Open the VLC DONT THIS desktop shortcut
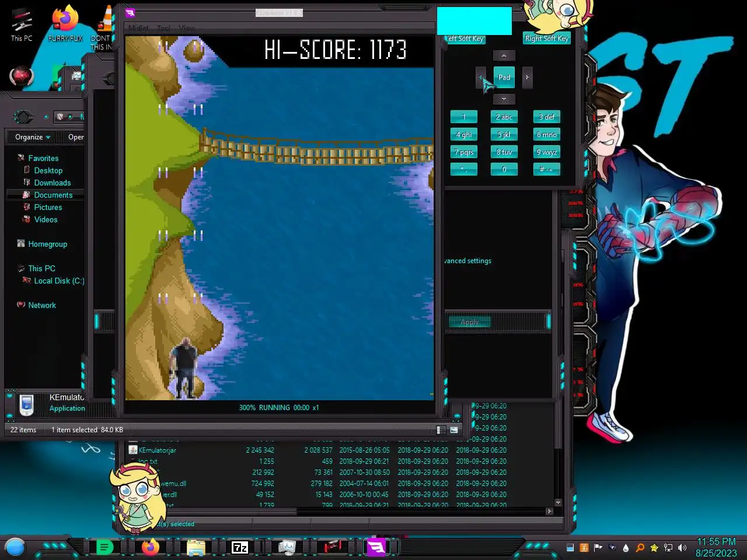747x560 pixels. tap(103, 28)
